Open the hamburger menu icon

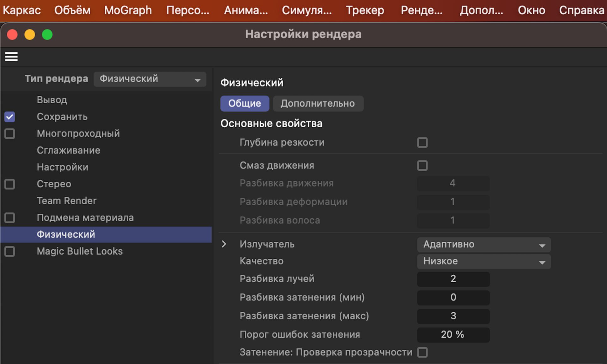(11, 57)
